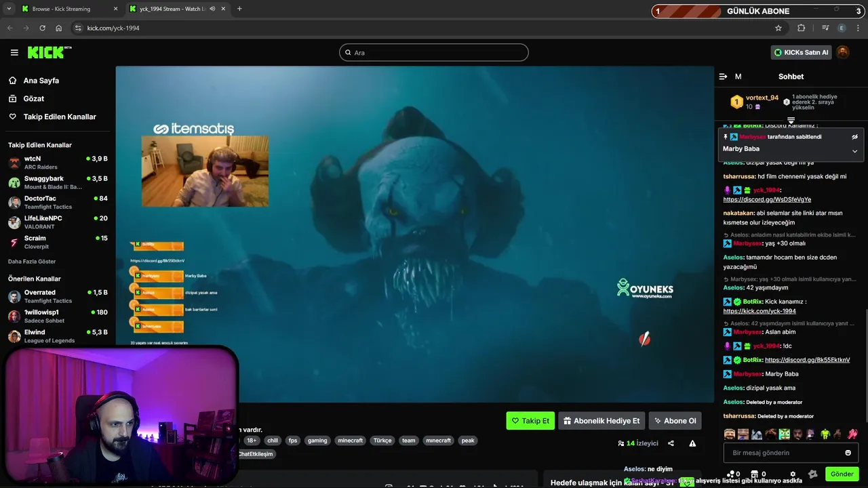Screen dimensions: 868x488
Task: Open the hamburger sidebar menu
Action: pos(14,52)
